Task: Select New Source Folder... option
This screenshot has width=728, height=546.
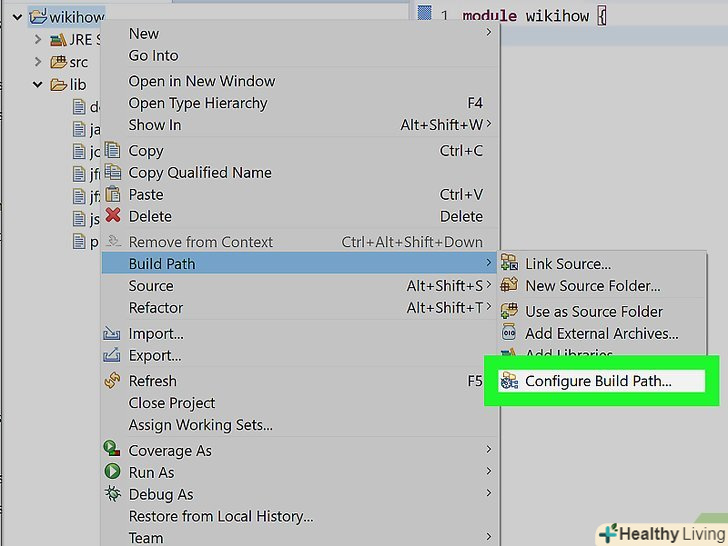Action: coord(593,286)
